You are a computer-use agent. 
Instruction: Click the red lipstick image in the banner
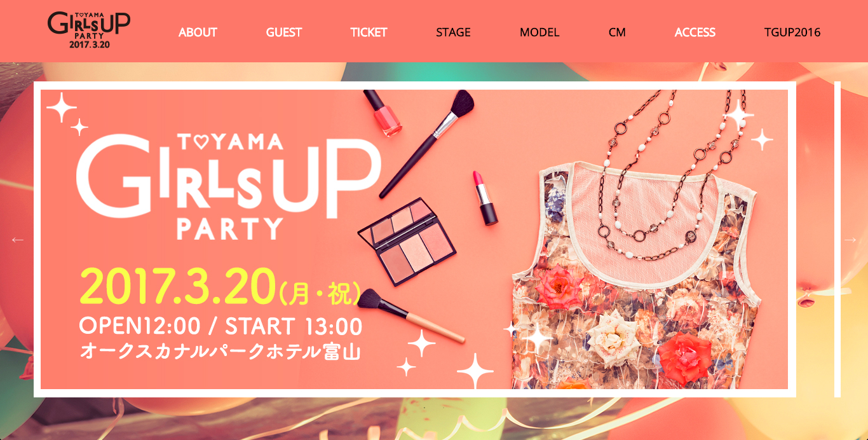[485, 197]
